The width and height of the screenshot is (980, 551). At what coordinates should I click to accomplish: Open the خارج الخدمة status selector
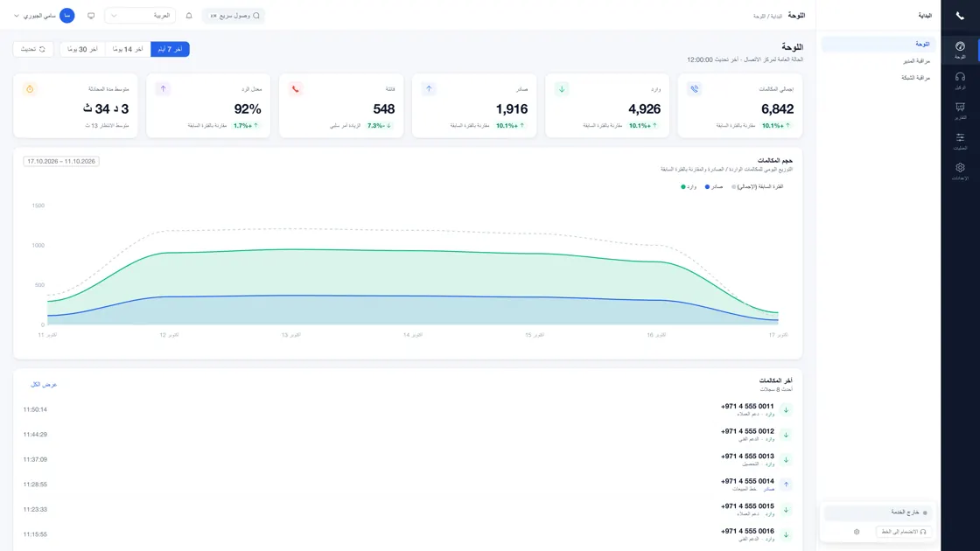click(878, 513)
